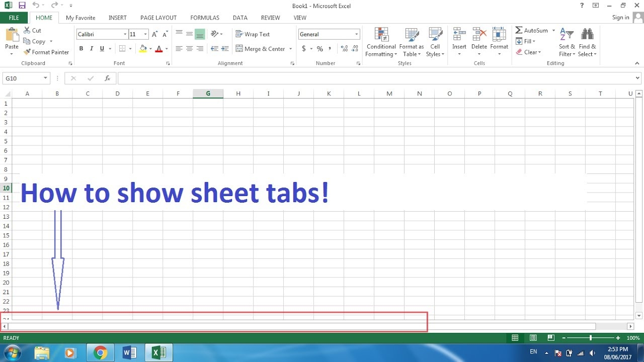Screen dimensions: 644x362
Task: Open Sort & Filter tool
Action: click(567, 35)
